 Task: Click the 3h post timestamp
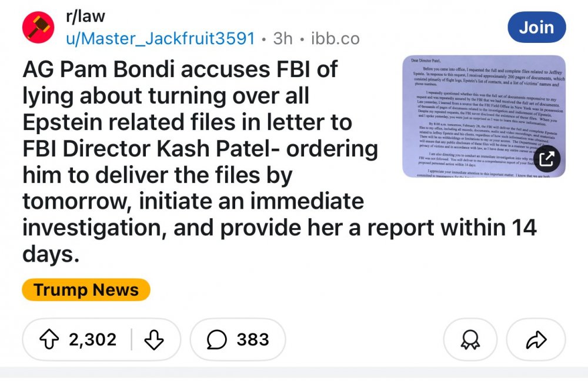tap(283, 39)
